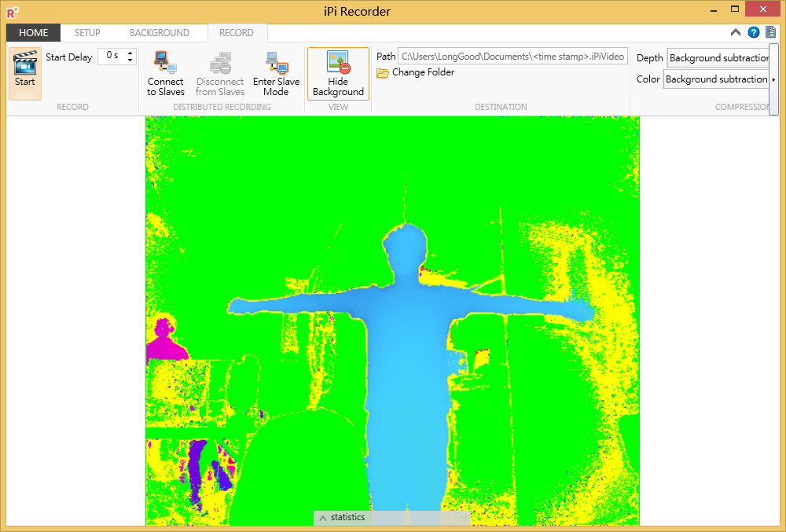Click the Start recording clapperboard icon
This screenshot has height=532, width=786.
(24, 63)
